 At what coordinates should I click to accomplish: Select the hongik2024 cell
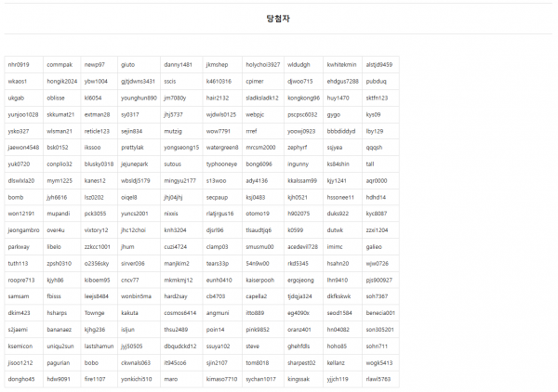tap(62, 82)
